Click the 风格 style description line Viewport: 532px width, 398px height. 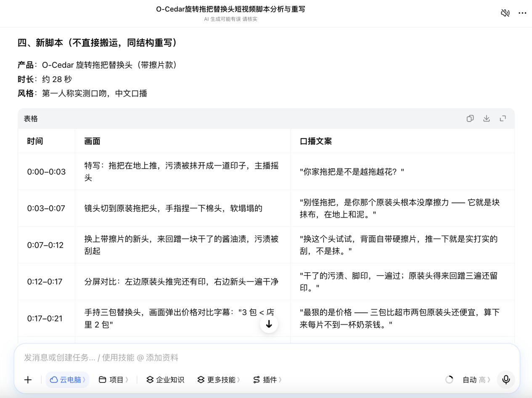pos(82,93)
